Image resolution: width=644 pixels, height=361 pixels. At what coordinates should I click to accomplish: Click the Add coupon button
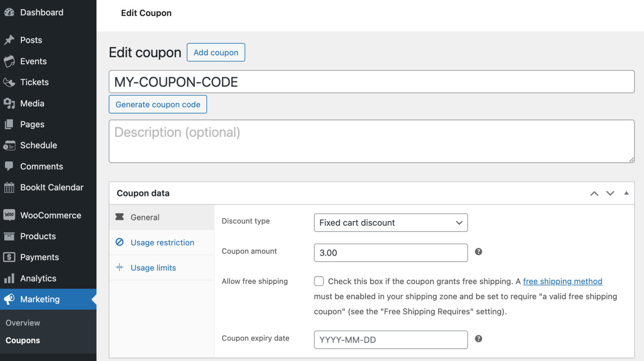pyautogui.click(x=216, y=52)
